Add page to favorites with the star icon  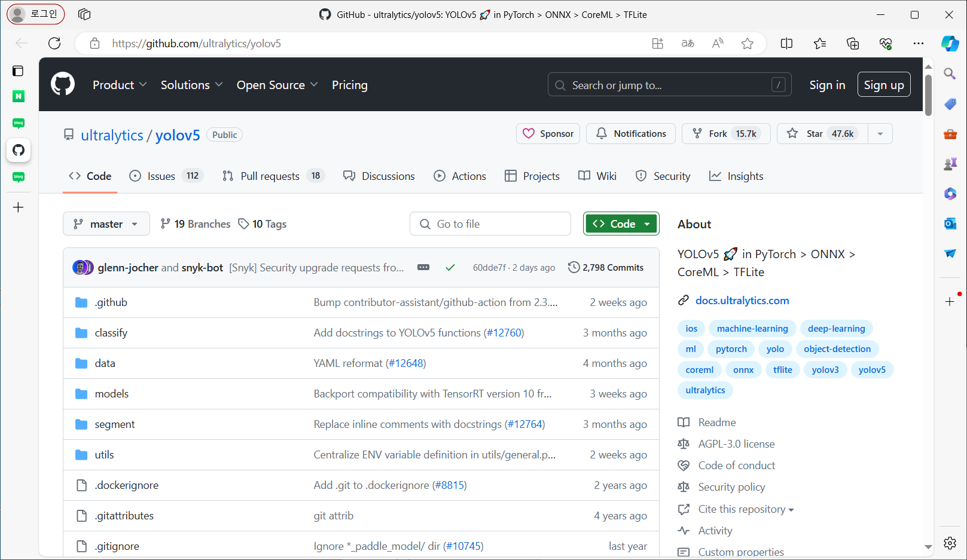748,43
